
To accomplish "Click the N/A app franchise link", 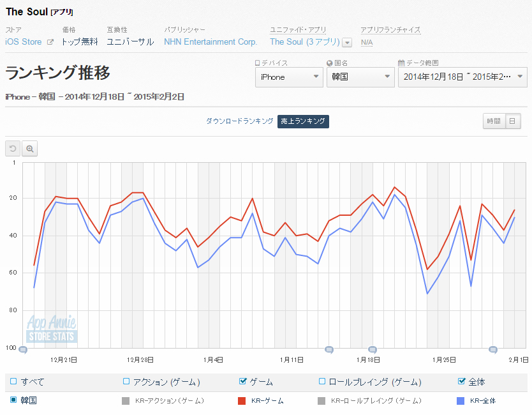I will [366, 42].
